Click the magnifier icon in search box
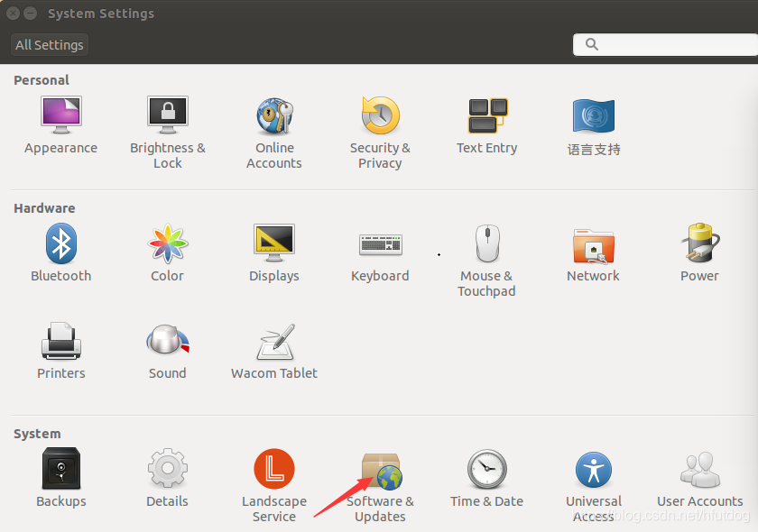This screenshot has height=532, width=758. pyautogui.click(x=592, y=44)
